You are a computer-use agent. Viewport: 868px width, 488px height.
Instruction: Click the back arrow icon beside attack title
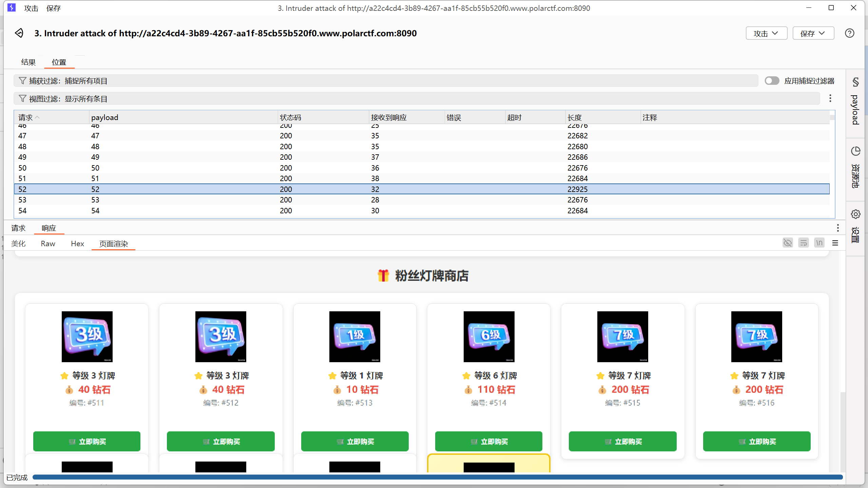19,33
